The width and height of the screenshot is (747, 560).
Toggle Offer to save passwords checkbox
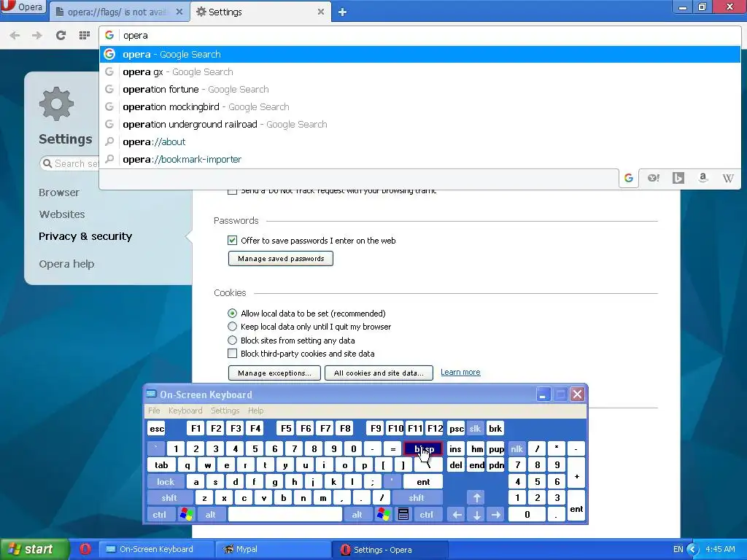click(x=232, y=241)
